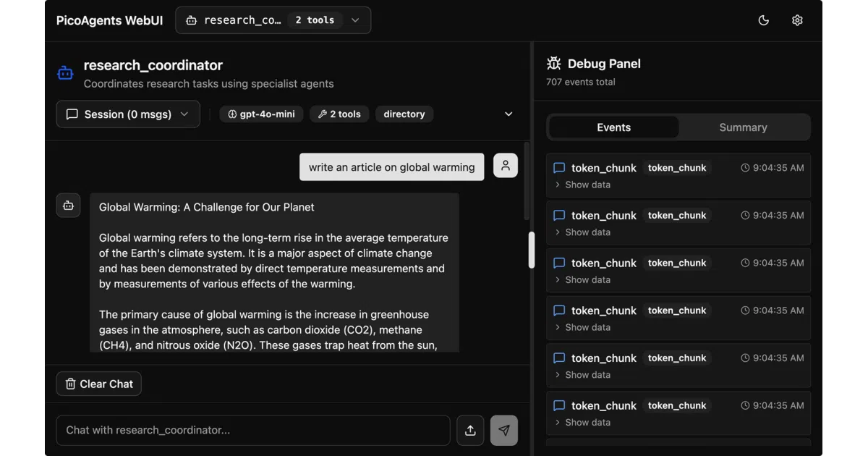Click the research_coordinator robot avatar icon

point(65,73)
